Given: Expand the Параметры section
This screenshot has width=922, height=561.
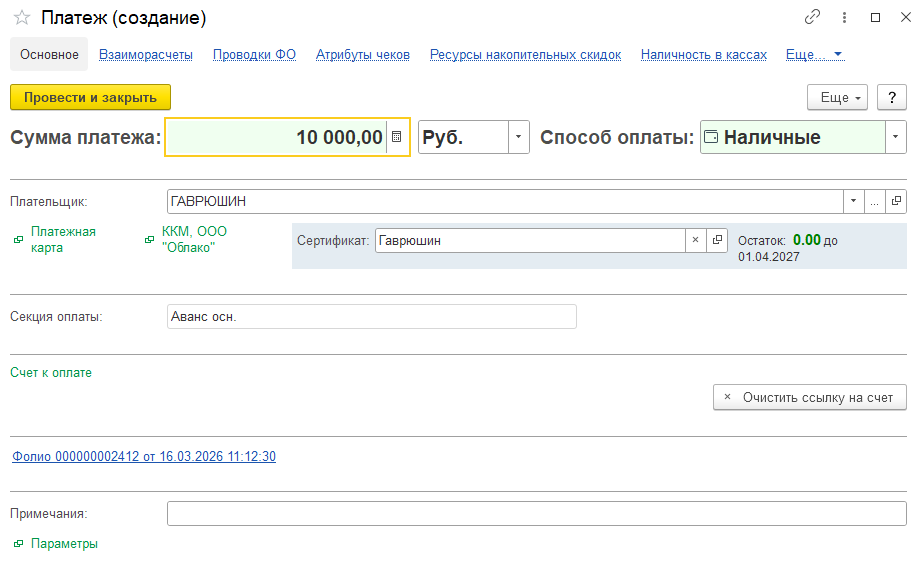Looking at the screenshot, I should tap(64, 544).
